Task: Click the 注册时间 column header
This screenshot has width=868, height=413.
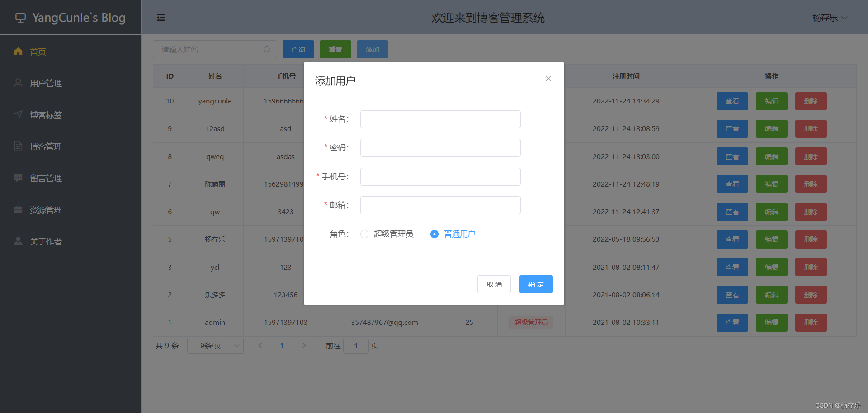Action: point(626,76)
